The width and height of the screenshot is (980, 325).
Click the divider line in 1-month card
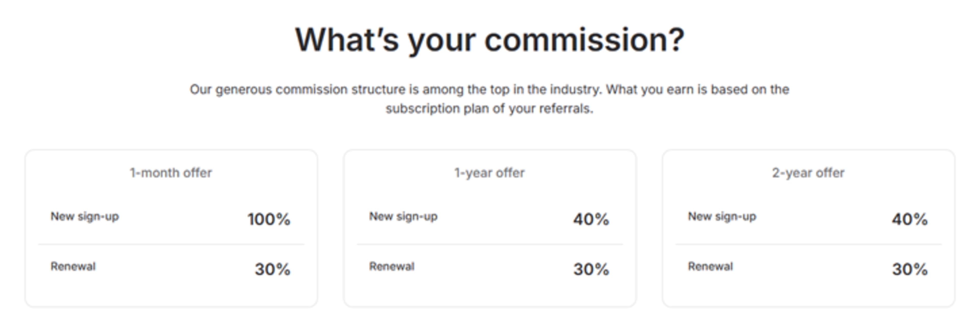click(171, 244)
